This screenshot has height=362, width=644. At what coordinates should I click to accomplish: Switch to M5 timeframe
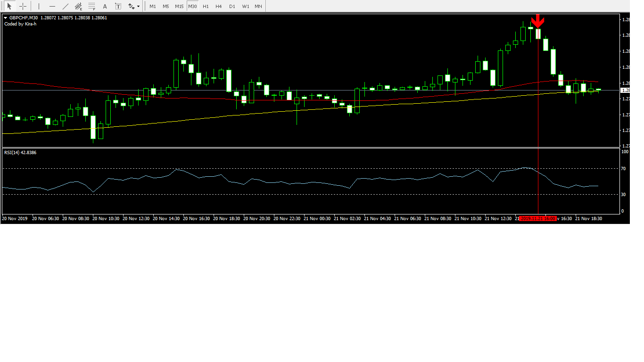pyautogui.click(x=165, y=6)
